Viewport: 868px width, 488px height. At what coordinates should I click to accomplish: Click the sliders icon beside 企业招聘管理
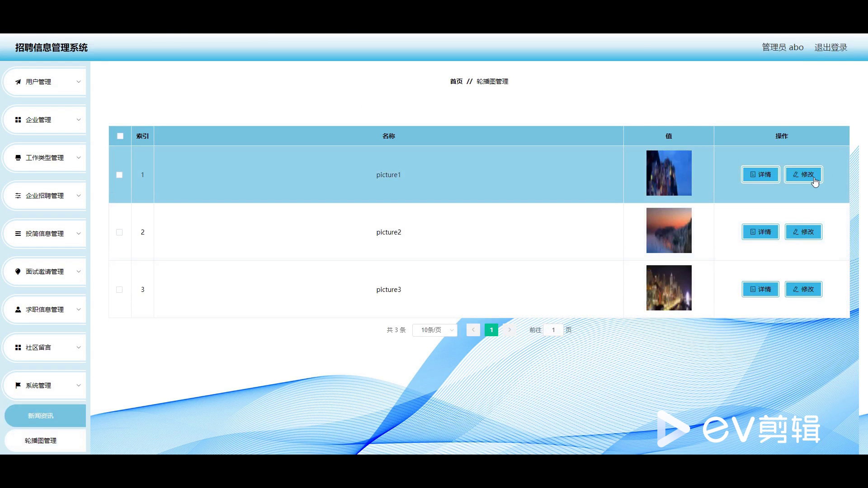18,196
